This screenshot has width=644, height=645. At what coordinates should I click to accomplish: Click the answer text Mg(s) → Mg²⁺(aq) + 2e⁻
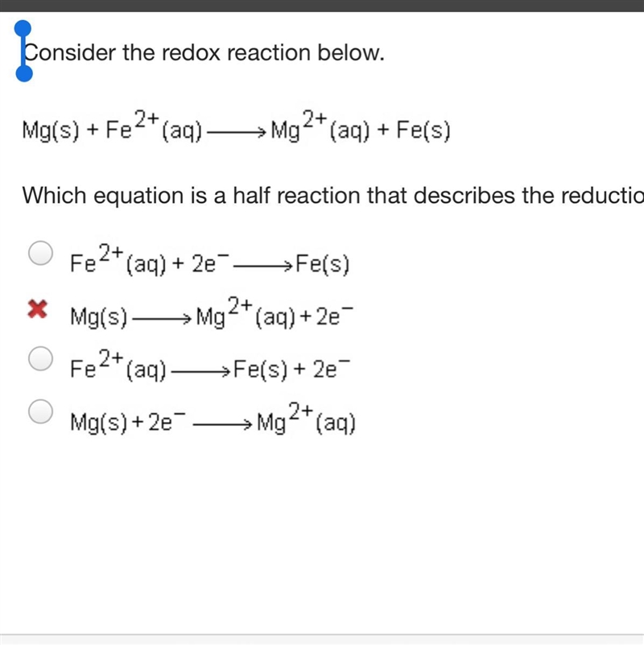(x=212, y=313)
